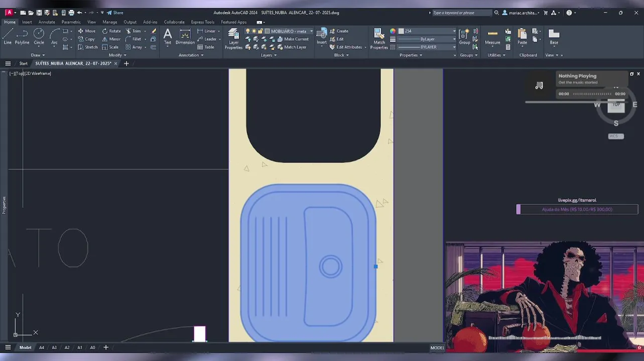This screenshot has width=644, height=361.
Task: Open the BYLAYER linetype dropdown
Action: click(x=427, y=47)
